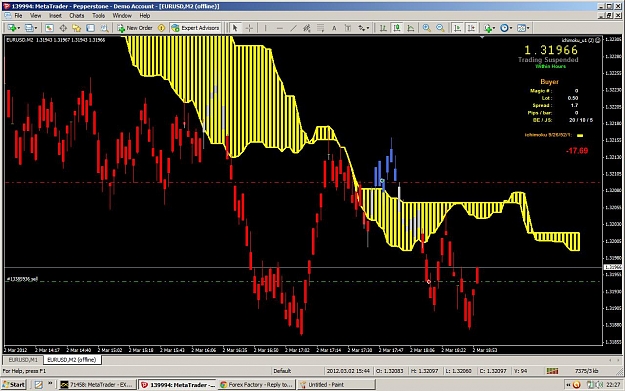The image size is (625, 391).
Task: Open the Data Window crosshair-circle icon
Action: click(63, 28)
